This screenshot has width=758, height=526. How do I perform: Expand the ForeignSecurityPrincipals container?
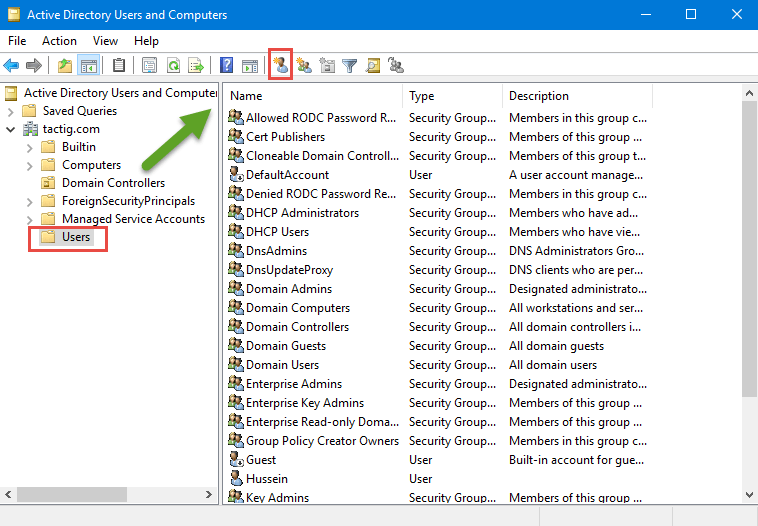pos(29,202)
